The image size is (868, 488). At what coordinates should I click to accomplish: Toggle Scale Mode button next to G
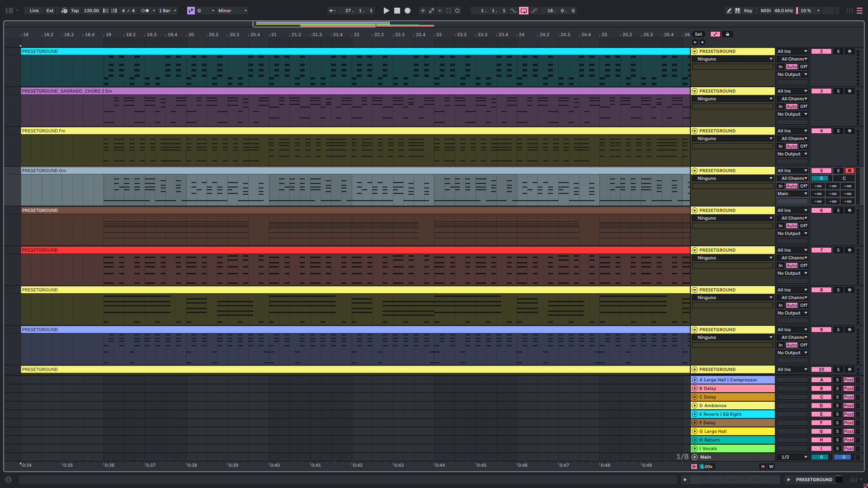pos(191,10)
